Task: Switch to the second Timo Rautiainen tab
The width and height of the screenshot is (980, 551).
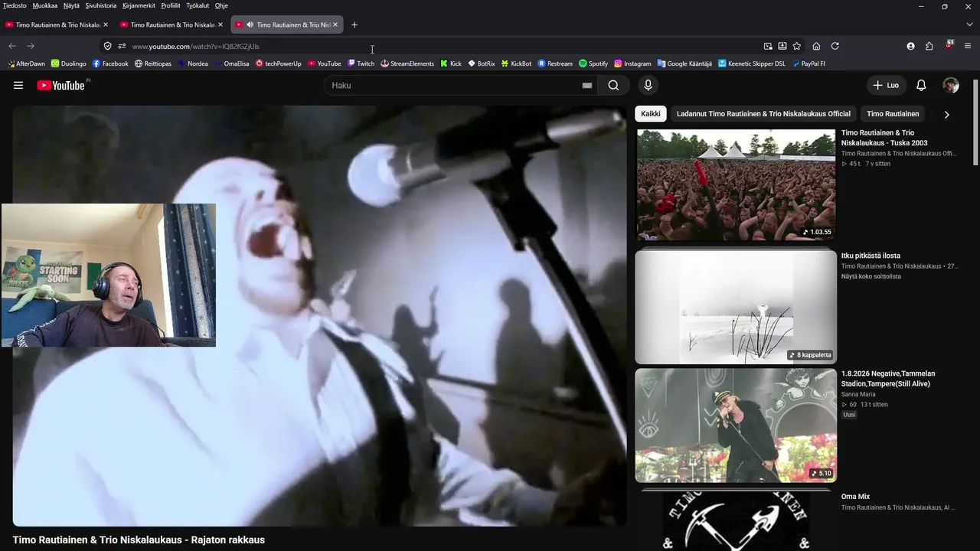Action: 171,24
